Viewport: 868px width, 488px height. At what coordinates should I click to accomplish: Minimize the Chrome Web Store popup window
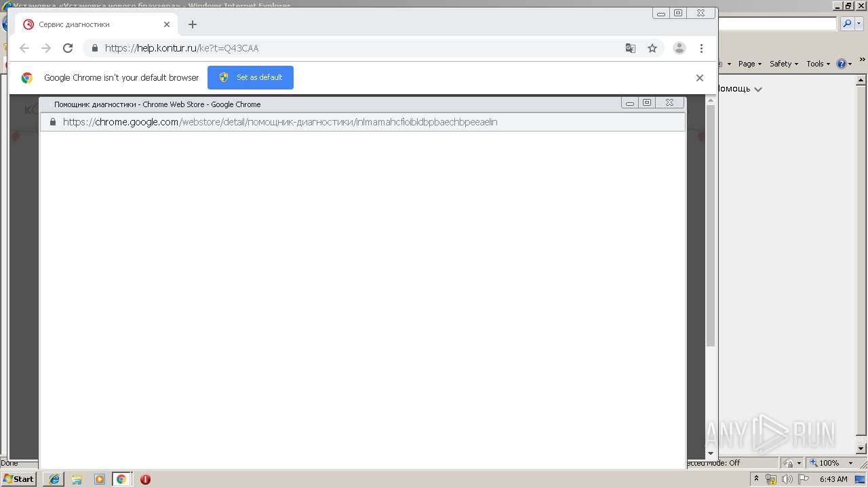pos(630,102)
